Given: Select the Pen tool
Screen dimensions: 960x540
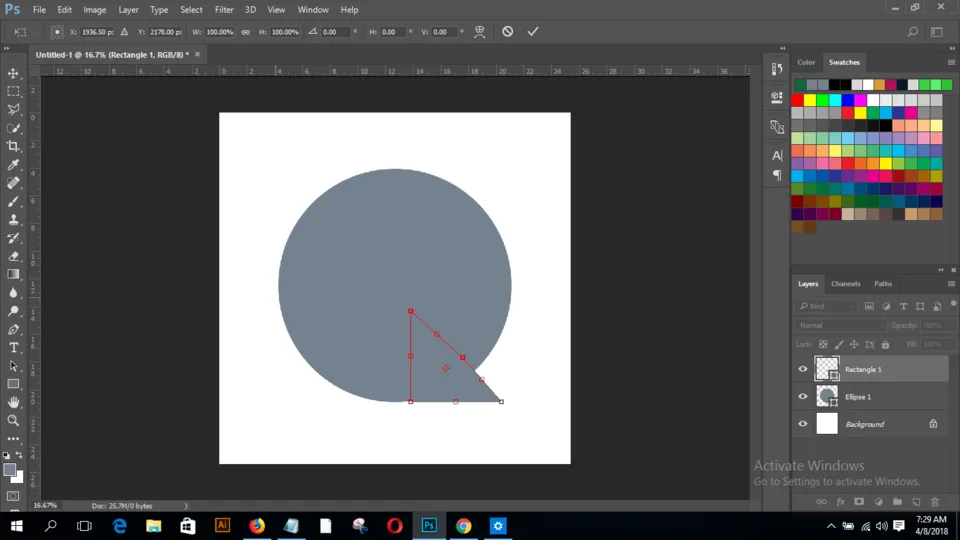Looking at the screenshot, I should (13, 329).
